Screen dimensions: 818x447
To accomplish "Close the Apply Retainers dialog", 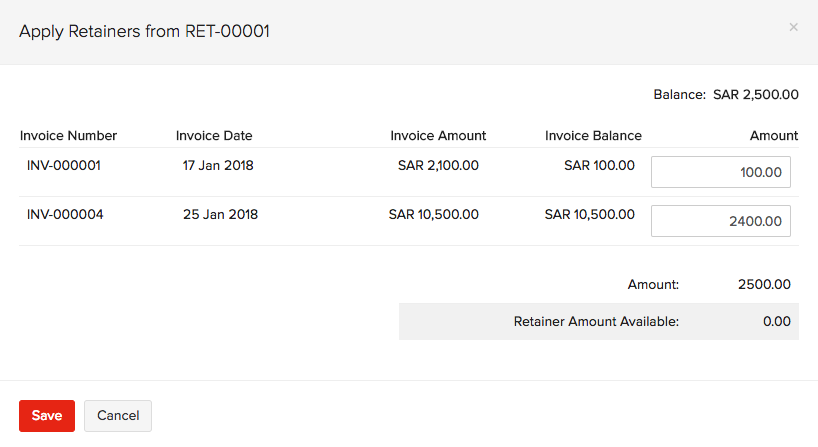I will (793, 27).
